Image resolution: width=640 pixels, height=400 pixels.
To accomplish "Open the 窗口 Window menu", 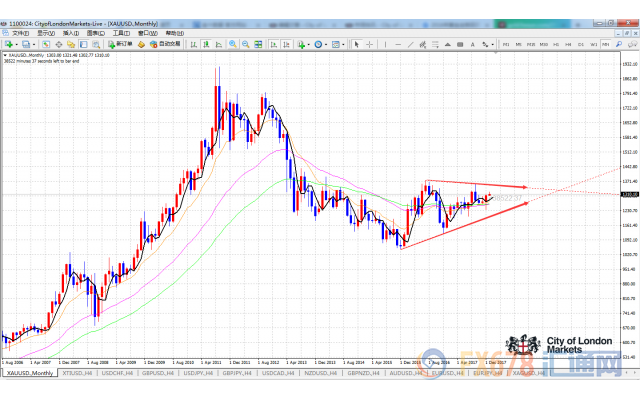I will (147, 33).
